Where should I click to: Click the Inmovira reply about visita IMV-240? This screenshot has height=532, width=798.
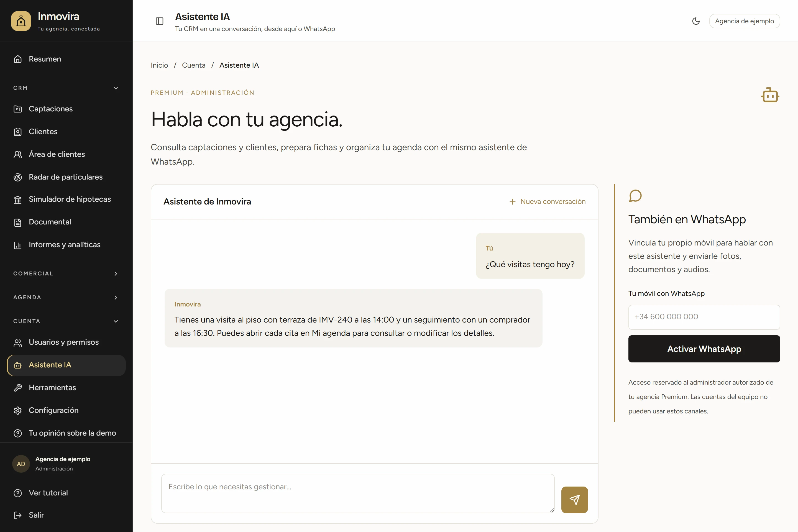coord(353,318)
